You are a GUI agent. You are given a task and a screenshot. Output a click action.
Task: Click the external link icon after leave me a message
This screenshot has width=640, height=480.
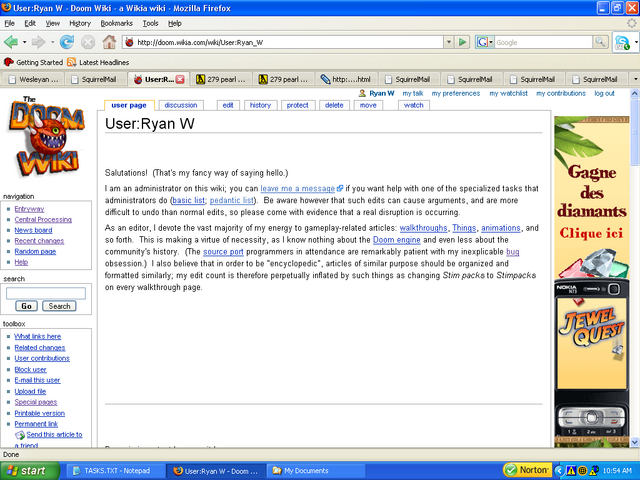(x=340, y=188)
